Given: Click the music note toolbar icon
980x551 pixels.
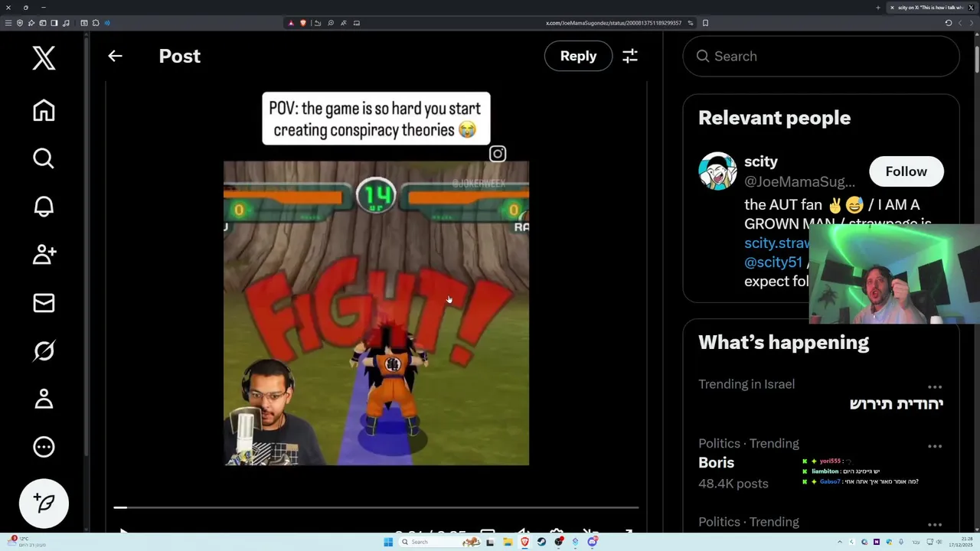Looking at the screenshot, I should click(x=66, y=23).
